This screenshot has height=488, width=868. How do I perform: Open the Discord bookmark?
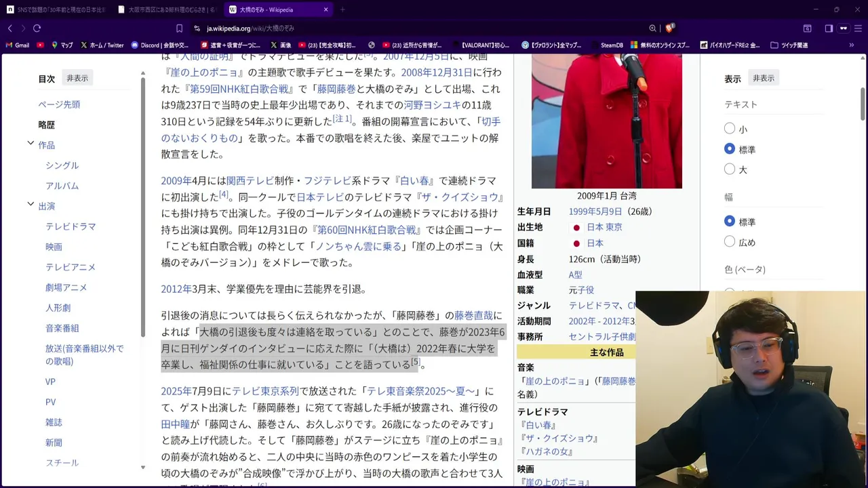click(x=160, y=45)
